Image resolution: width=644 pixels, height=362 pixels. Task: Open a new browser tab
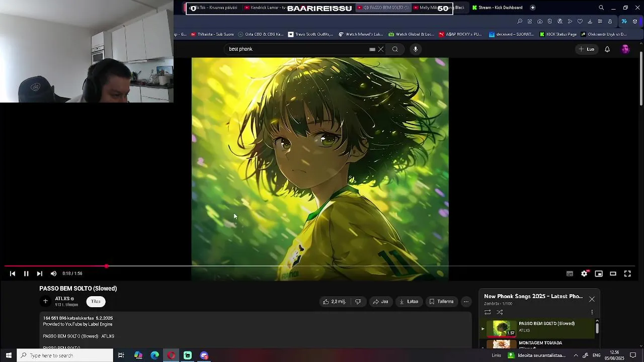pyautogui.click(x=533, y=8)
